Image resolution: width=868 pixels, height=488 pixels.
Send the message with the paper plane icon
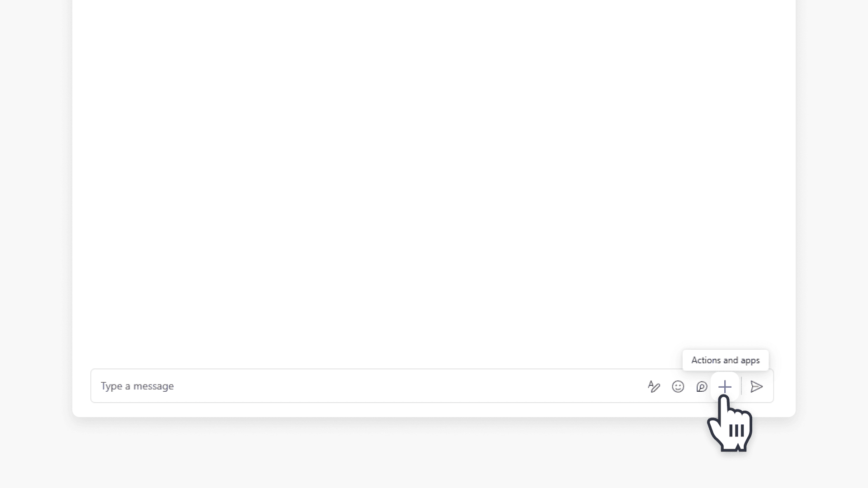[x=757, y=387]
